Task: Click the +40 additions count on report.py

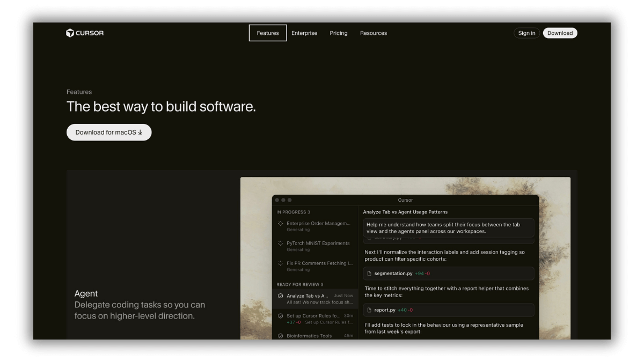Action: pyautogui.click(x=402, y=310)
